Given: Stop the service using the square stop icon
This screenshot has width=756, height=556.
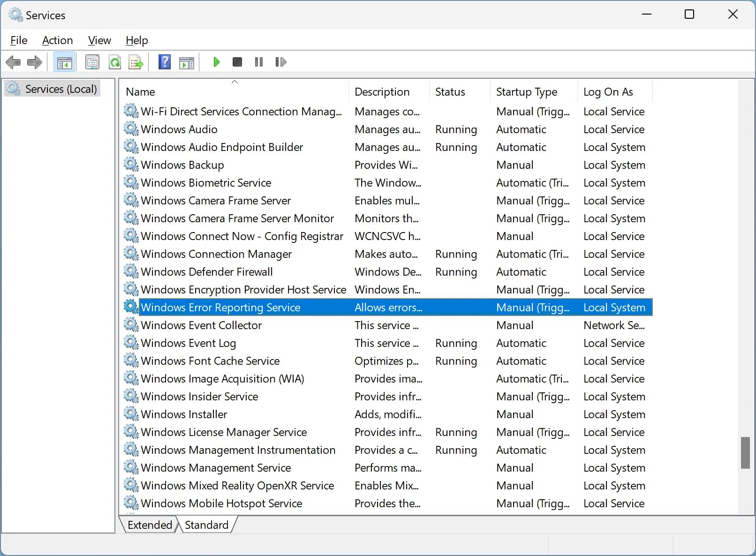Looking at the screenshot, I should [x=237, y=62].
